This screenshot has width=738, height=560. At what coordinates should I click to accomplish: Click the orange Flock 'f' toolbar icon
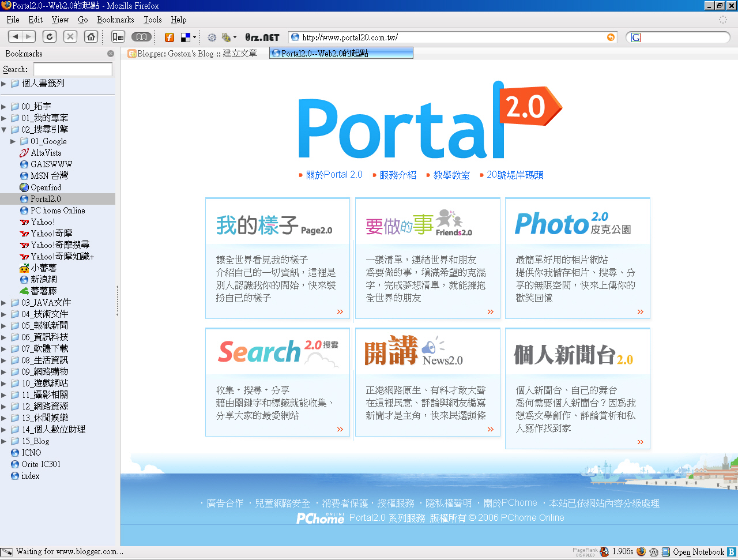(170, 37)
